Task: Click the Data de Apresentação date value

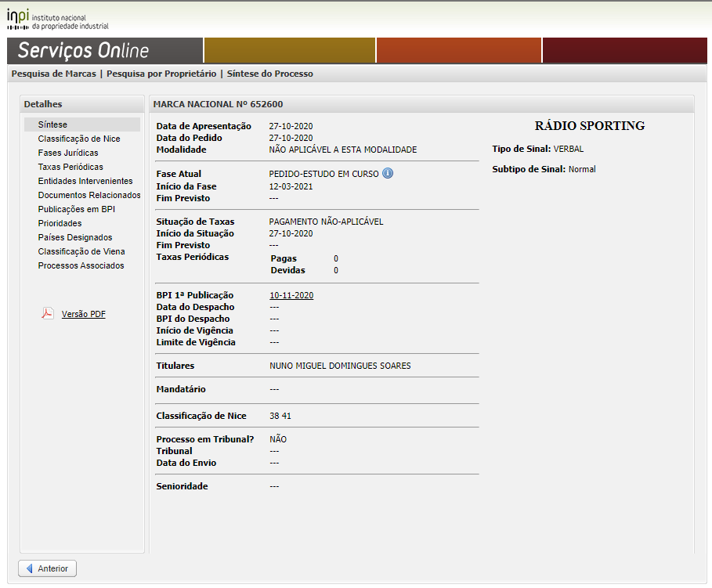Action: 291,126
